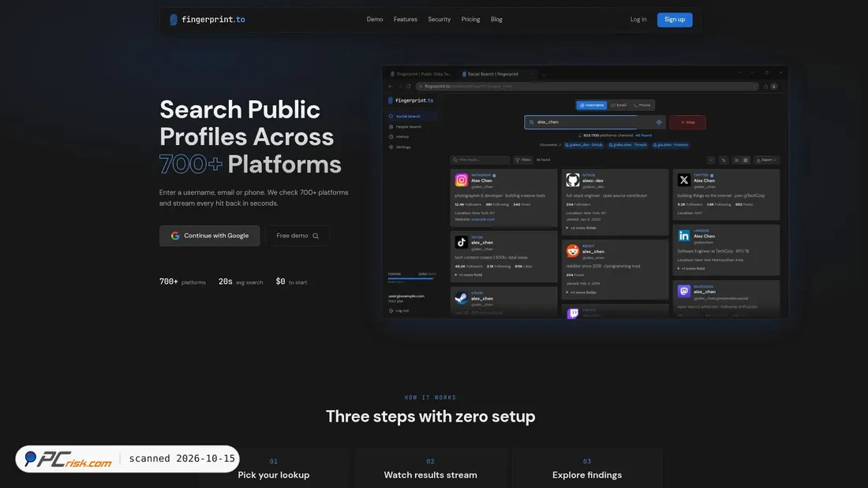Open the Pricing nav item

[x=470, y=20]
